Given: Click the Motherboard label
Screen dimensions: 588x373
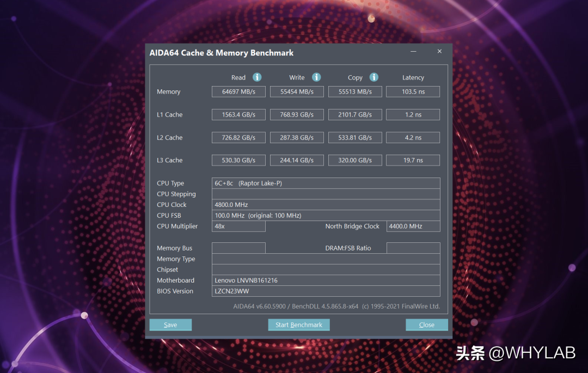Looking at the screenshot, I should pos(175,280).
